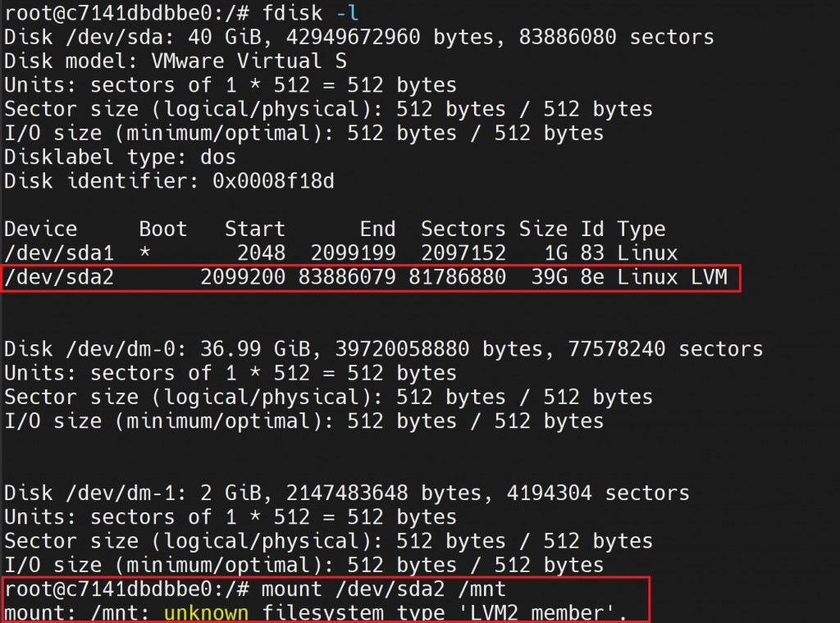Click end sector value '83886079'
840x623 pixels.
click(x=347, y=277)
